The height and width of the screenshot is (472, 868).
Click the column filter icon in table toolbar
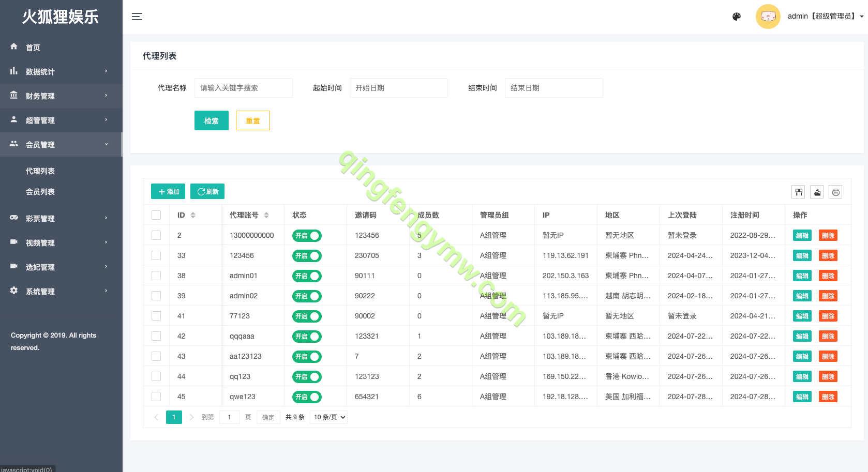[799, 192]
